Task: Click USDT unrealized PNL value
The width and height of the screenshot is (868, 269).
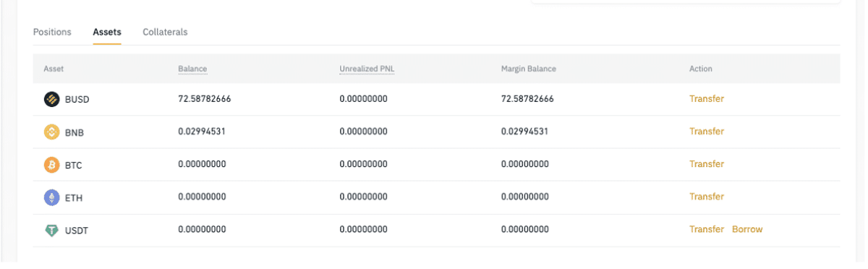Action: (x=363, y=229)
